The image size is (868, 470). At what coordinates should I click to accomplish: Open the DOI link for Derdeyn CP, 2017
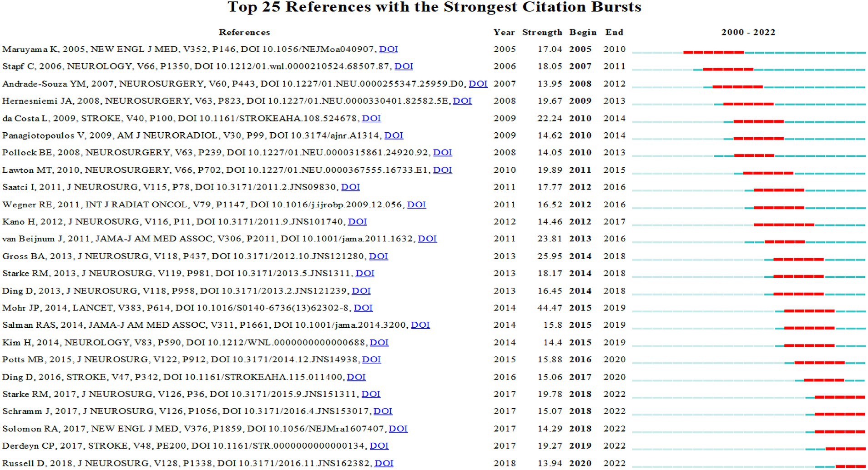coord(379,446)
